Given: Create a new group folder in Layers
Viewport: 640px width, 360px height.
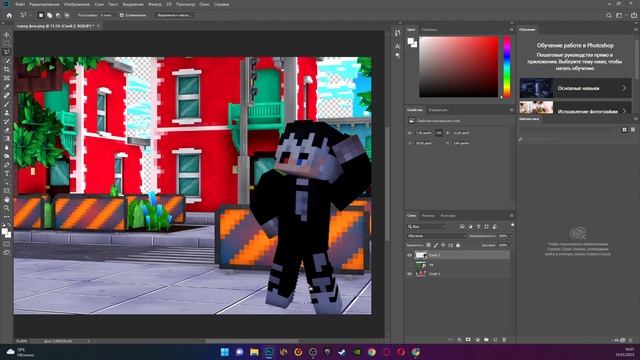Looking at the screenshot, I should (486, 340).
